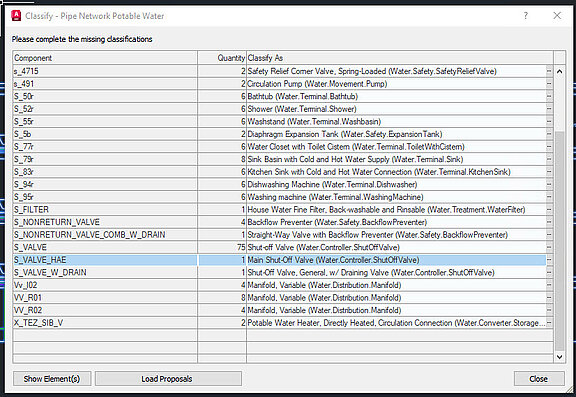
Task: Click Straight-Way Valve with Backflow Preventer text
Action: pos(378,235)
